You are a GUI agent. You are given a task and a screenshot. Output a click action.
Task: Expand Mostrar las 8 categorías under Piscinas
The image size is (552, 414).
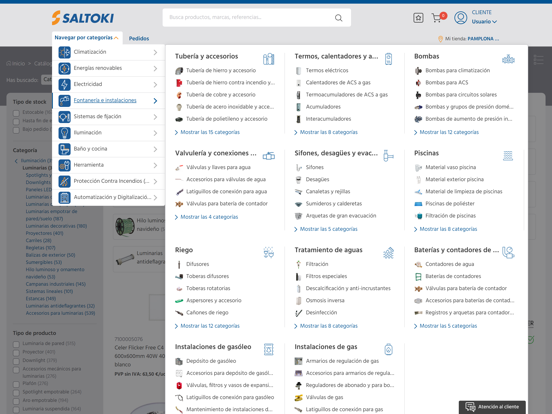[446, 229]
